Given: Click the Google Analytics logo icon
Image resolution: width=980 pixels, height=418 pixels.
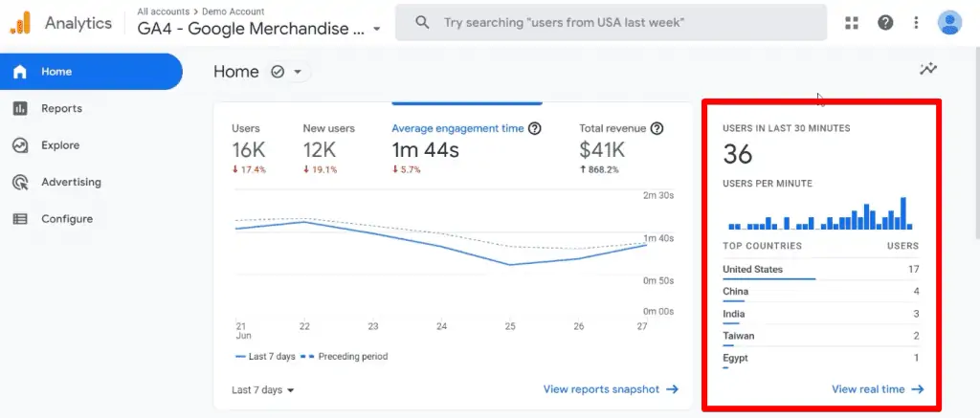Looking at the screenshot, I should (20, 22).
